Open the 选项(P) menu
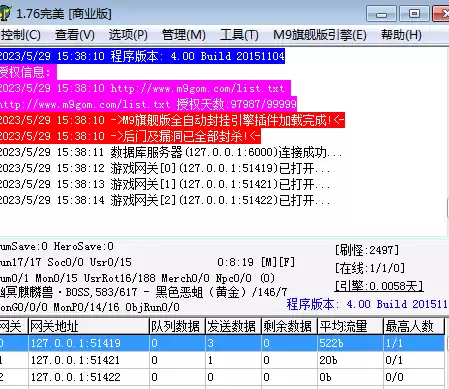Image resolution: width=449 pixels, height=389 pixels. pos(128,35)
